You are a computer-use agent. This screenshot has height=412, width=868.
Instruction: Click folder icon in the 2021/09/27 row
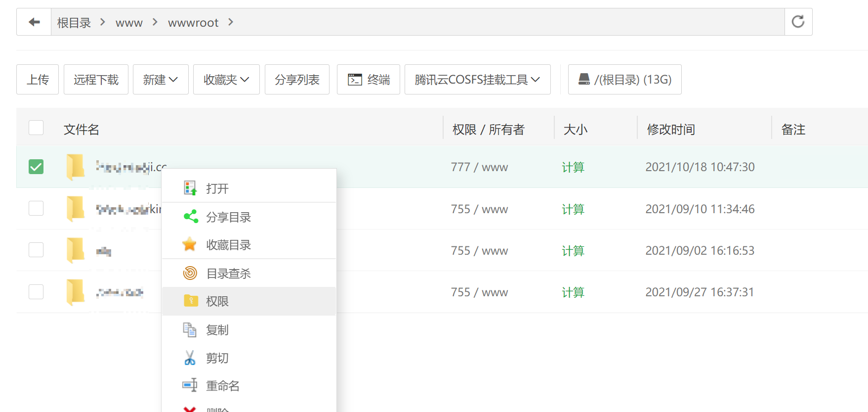[x=76, y=291]
